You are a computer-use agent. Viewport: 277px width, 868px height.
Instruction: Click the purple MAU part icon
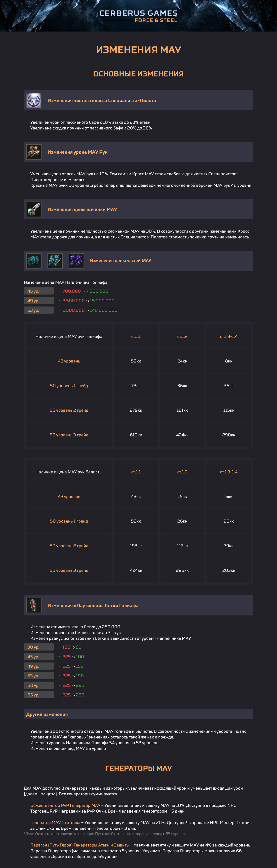[x=76, y=261]
